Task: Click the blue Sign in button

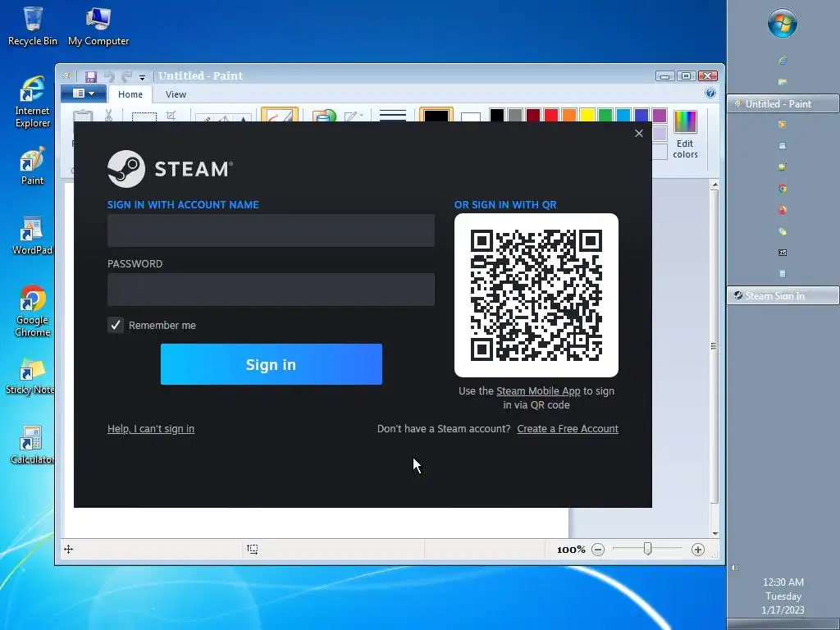Action: pyautogui.click(x=271, y=364)
